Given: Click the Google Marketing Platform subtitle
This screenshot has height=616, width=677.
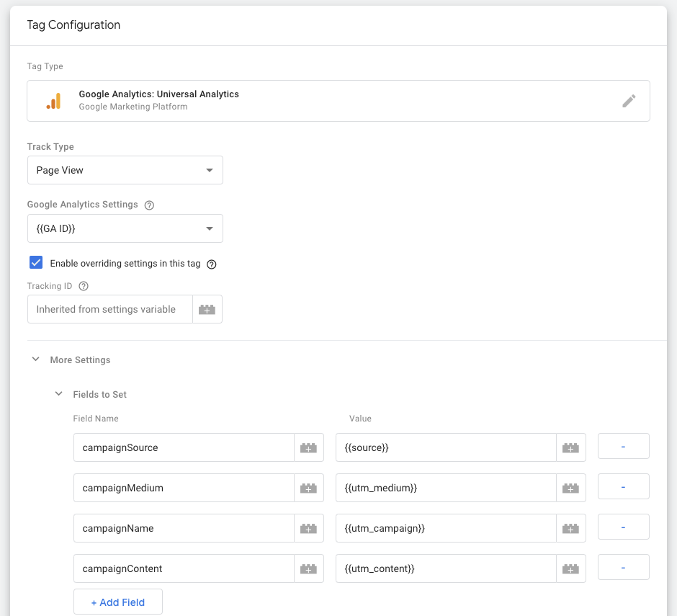Looking at the screenshot, I should click(x=133, y=107).
